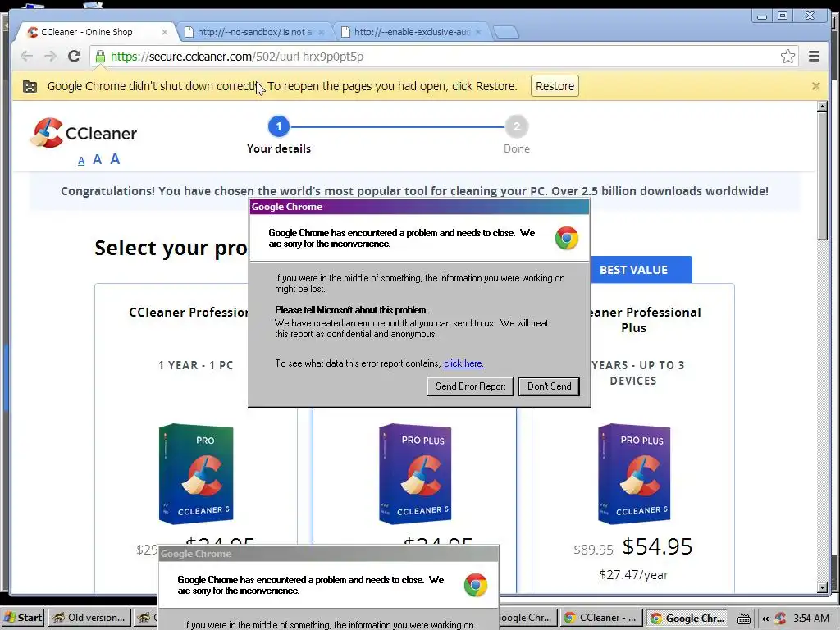Click the right Pro Plus box image
This screenshot has height=630, width=840.
click(634, 474)
